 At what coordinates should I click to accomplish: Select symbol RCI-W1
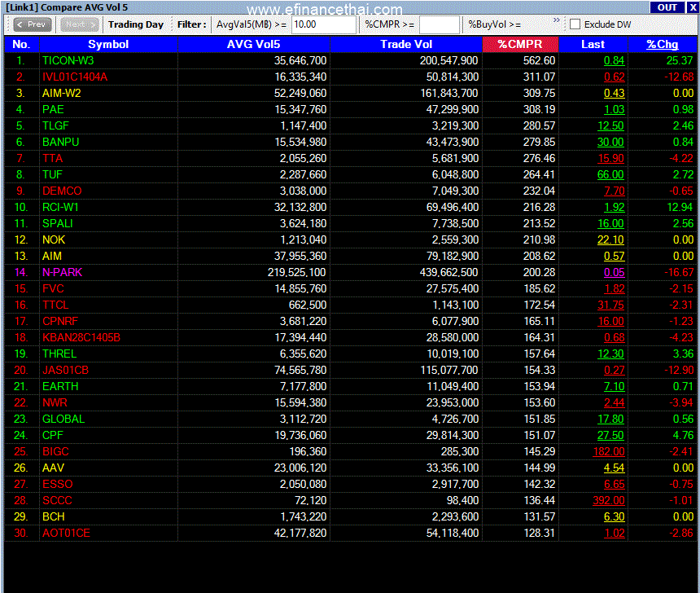click(61, 208)
